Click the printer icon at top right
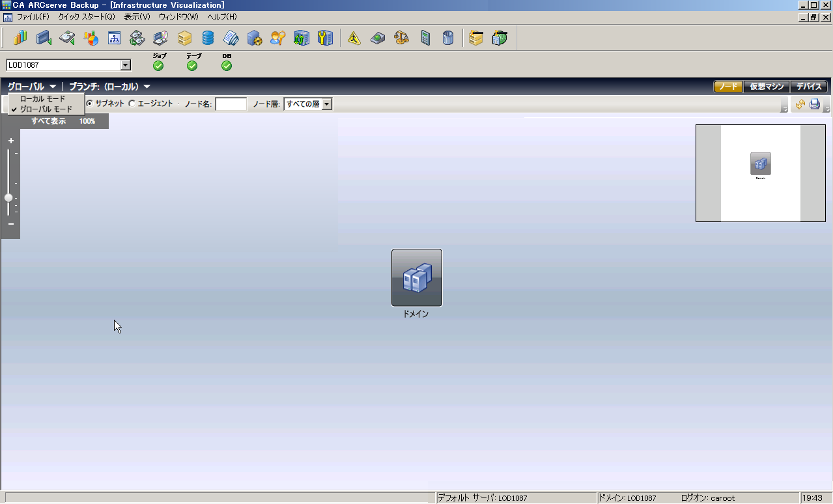 click(814, 104)
